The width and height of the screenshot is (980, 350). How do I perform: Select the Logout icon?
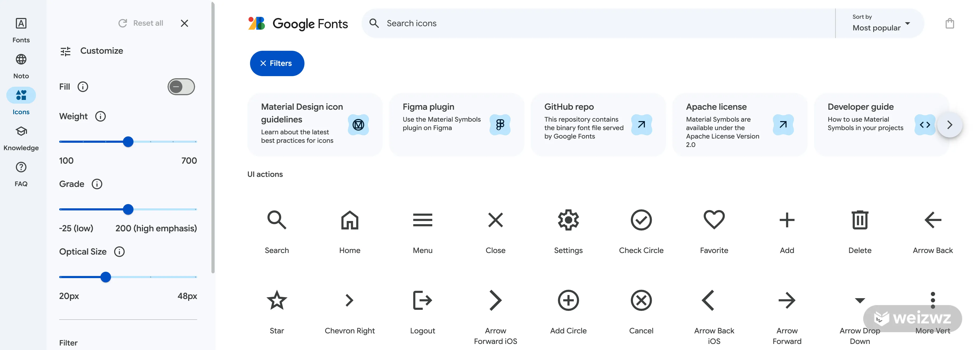point(423,300)
